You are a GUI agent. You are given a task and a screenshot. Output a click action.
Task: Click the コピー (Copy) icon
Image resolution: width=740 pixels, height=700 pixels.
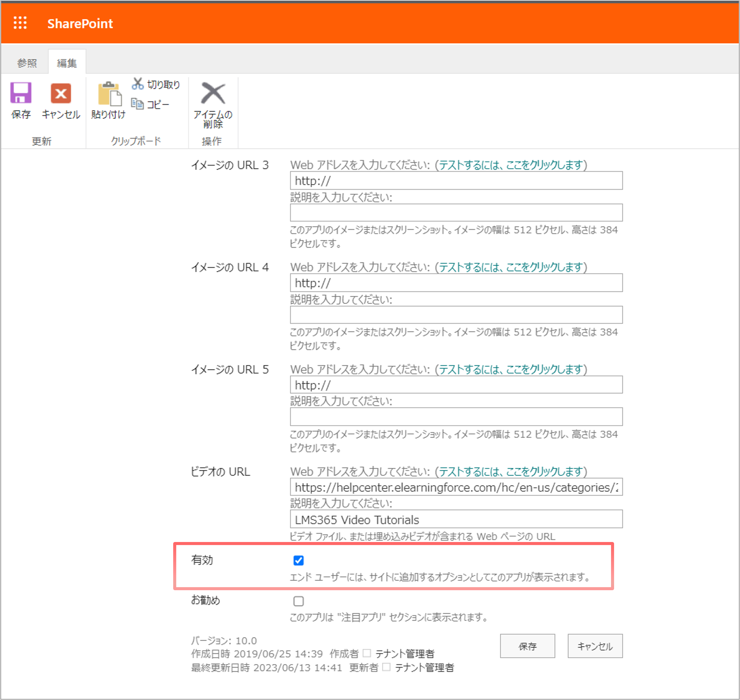(x=137, y=104)
